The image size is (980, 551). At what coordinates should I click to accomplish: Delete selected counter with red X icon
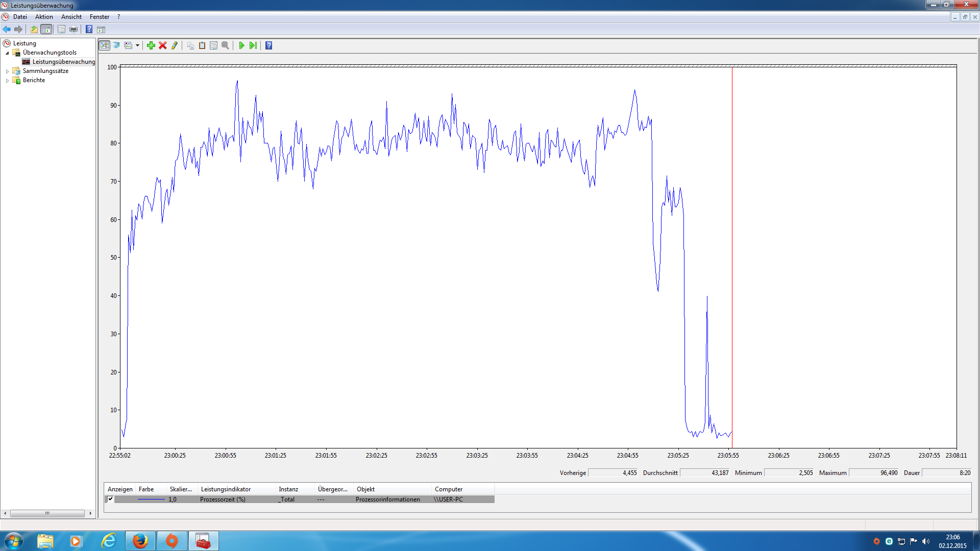pyautogui.click(x=163, y=45)
